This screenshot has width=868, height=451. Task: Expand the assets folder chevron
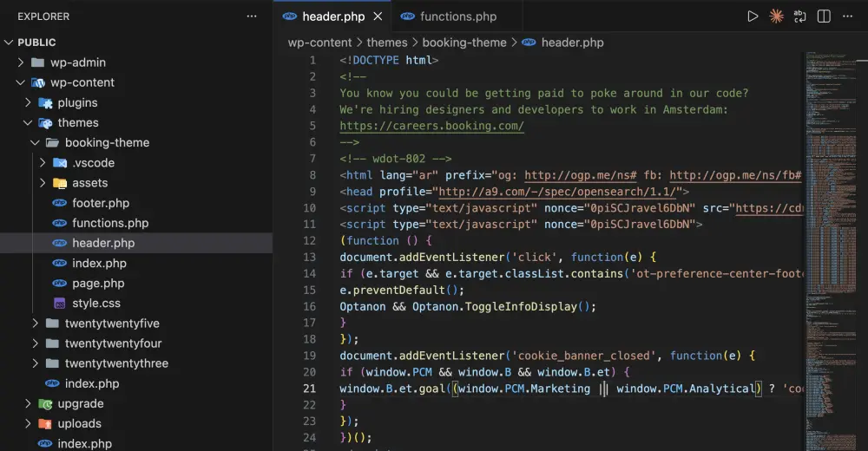42,183
